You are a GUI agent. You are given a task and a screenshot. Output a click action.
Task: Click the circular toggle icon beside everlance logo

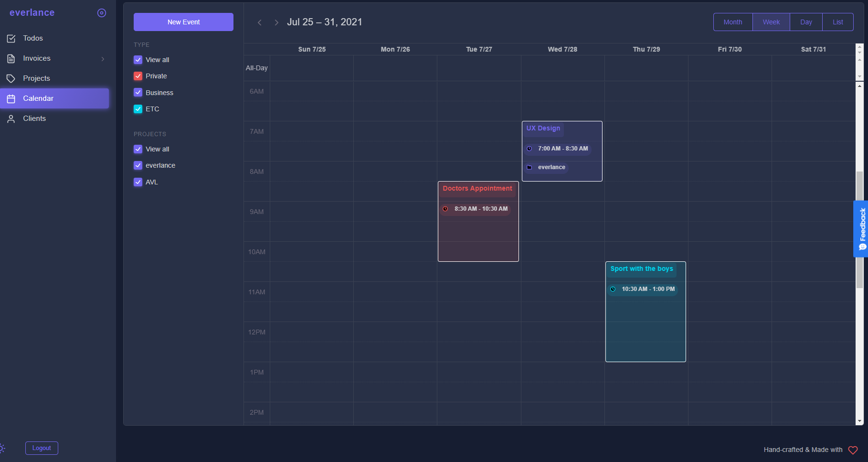102,13
